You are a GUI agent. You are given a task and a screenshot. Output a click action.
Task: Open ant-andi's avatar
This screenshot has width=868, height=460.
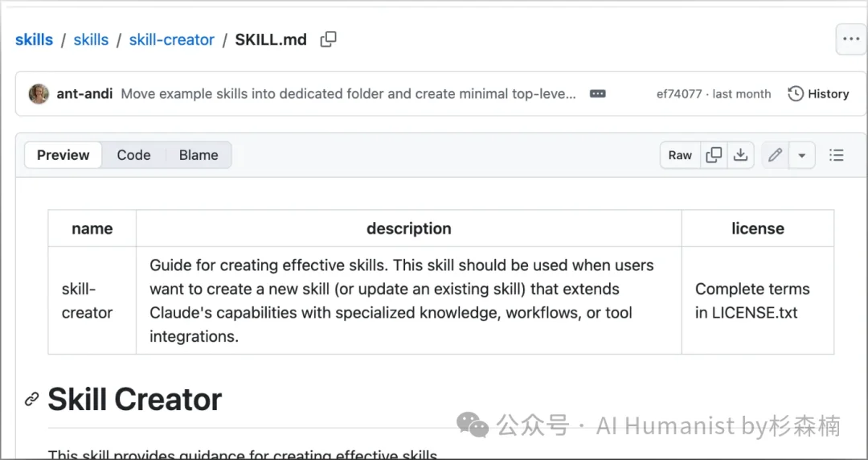39,93
